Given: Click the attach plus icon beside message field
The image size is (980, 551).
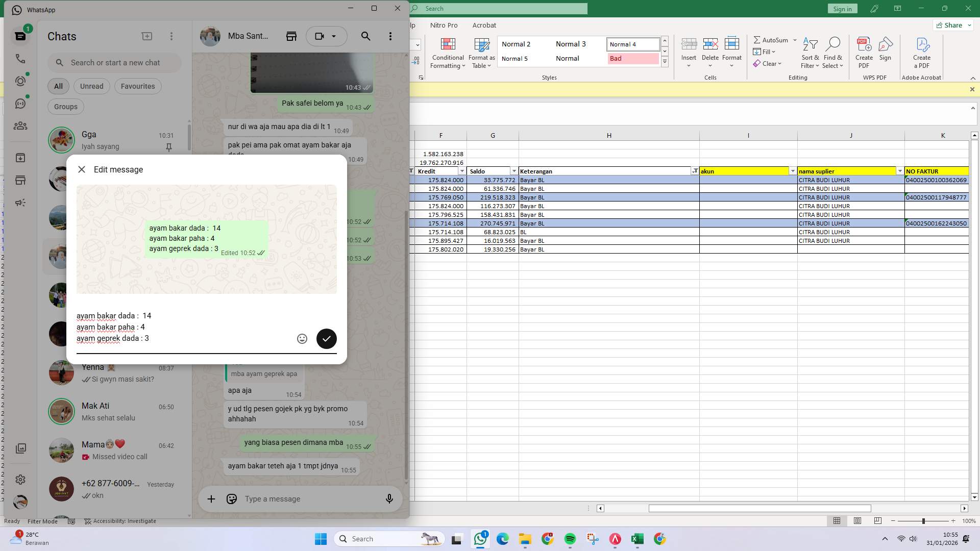Looking at the screenshot, I should point(211,499).
